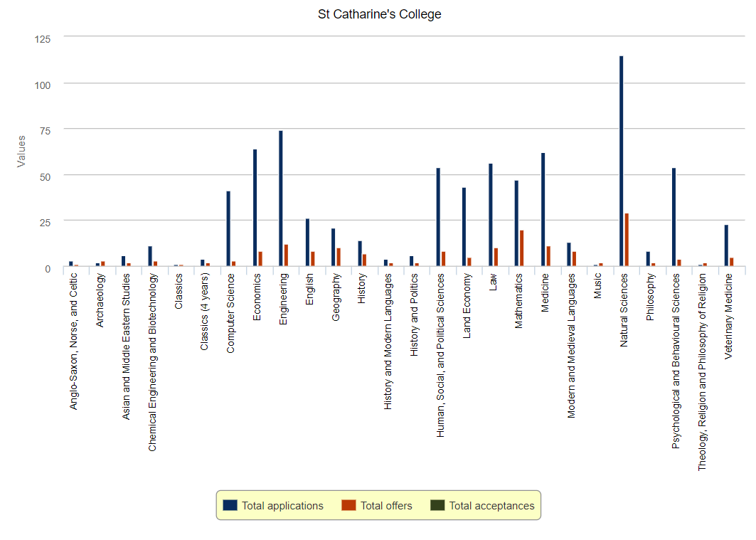Click the Classics (4 years) axis label
Screen dimensions: 756x540
pos(204,312)
